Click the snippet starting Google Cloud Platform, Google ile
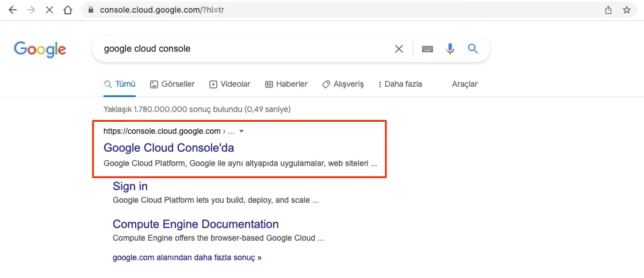 (x=240, y=164)
